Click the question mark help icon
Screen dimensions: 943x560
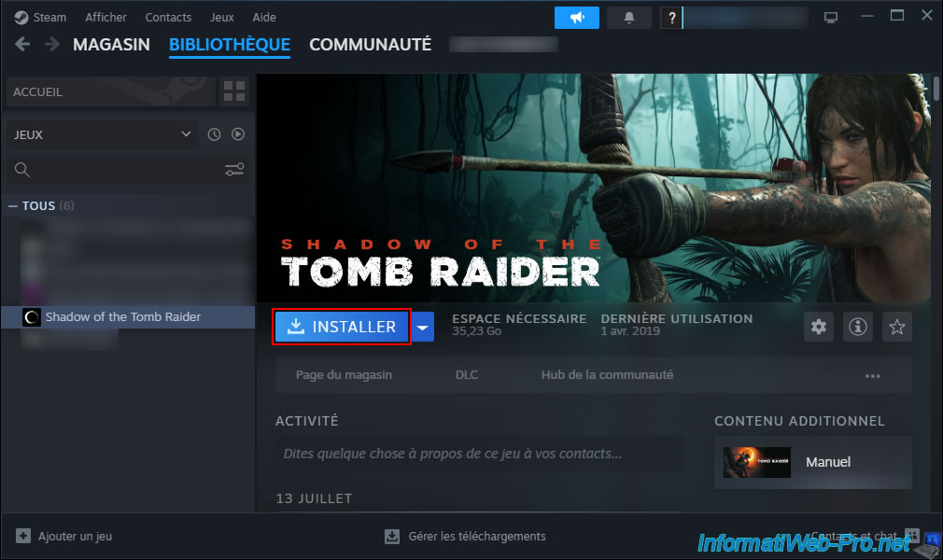(671, 18)
